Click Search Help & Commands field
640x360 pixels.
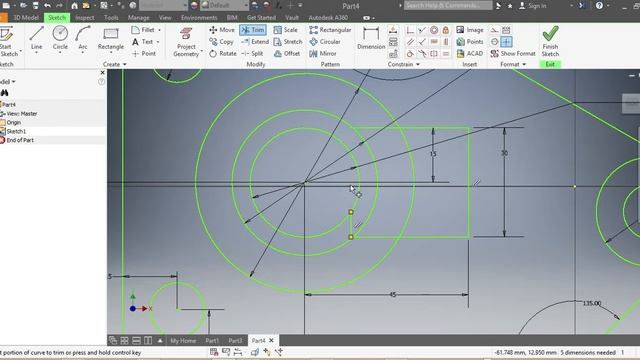(448, 5)
